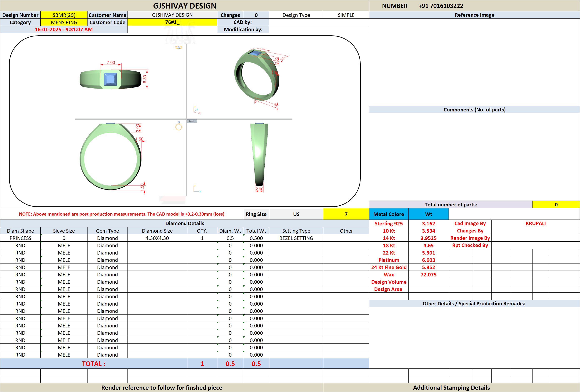Click the Design Number value SBMR(29)

coord(64,15)
